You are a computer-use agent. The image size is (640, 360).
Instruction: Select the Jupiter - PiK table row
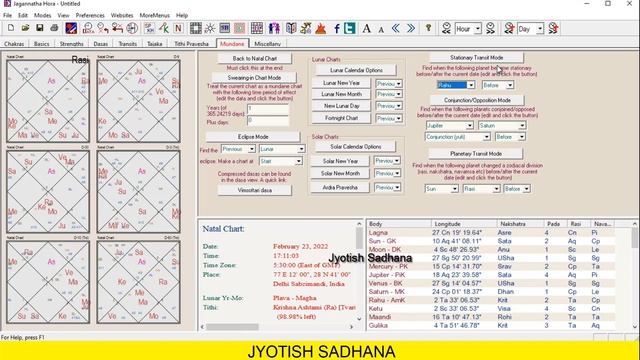[491, 275]
